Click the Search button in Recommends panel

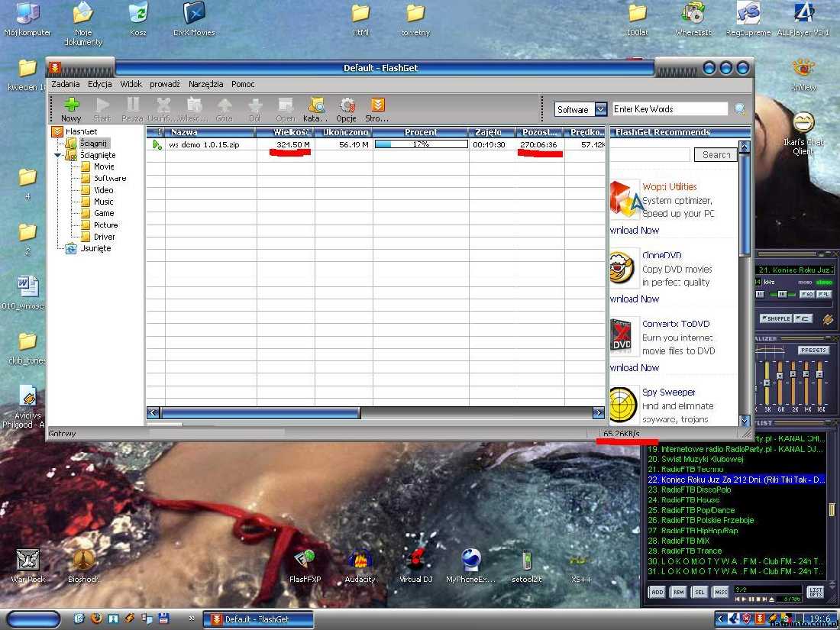(x=716, y=155)
